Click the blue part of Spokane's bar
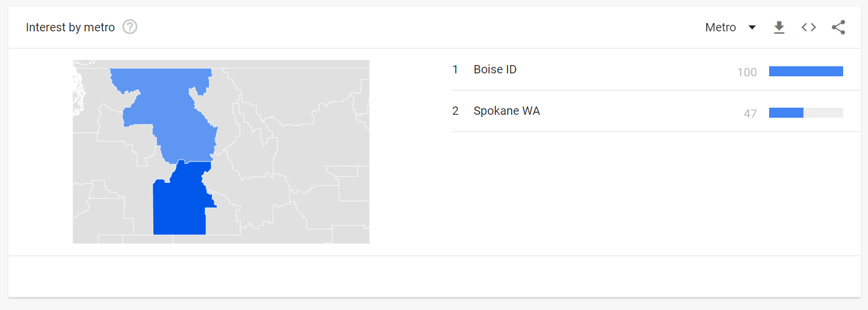This screenshot has width=868, height=310. click(x=786, y=113)
